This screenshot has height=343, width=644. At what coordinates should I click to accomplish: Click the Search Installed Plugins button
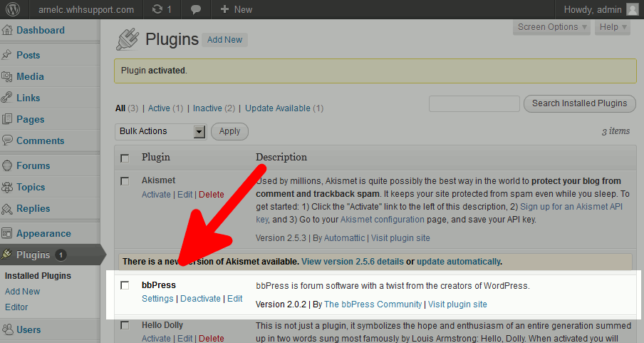(579, 103)
